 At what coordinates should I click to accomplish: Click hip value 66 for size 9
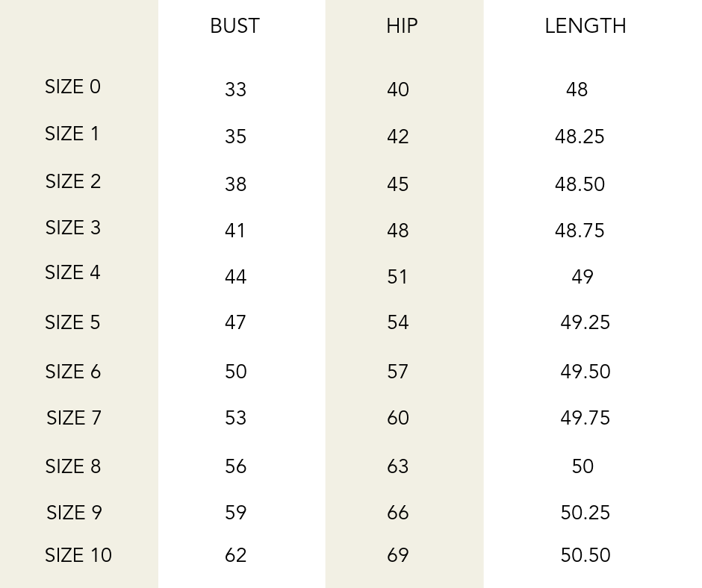point(397,513)
